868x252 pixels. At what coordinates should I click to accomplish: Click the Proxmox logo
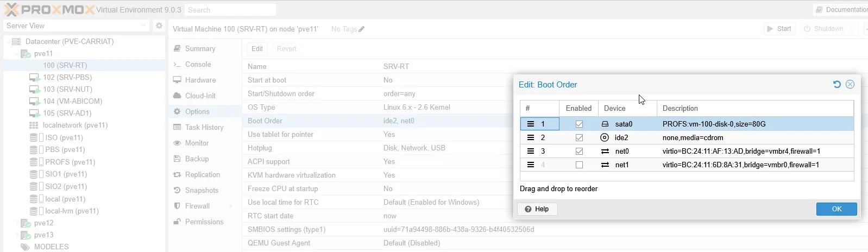[x=48, y=9]
